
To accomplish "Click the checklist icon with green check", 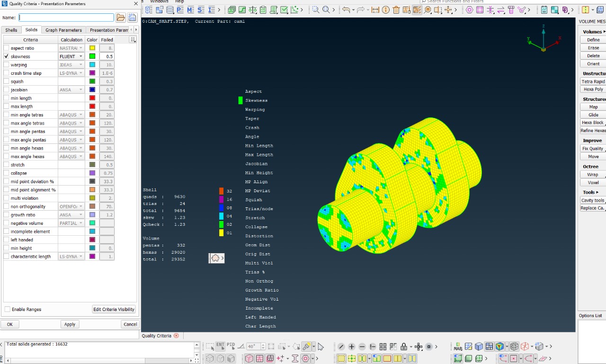I will tap(284, 9).
